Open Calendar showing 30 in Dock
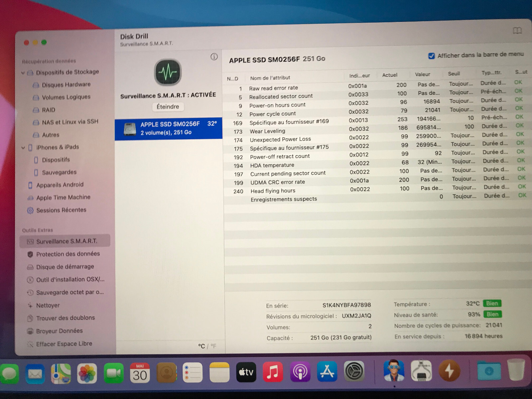The width and height of the screenshot is (532, 399). coord(140,373)
